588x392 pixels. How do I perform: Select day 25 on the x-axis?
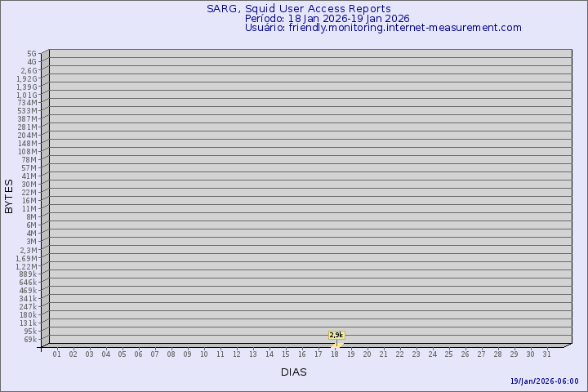pyautogui.click(x=449, y=354)
